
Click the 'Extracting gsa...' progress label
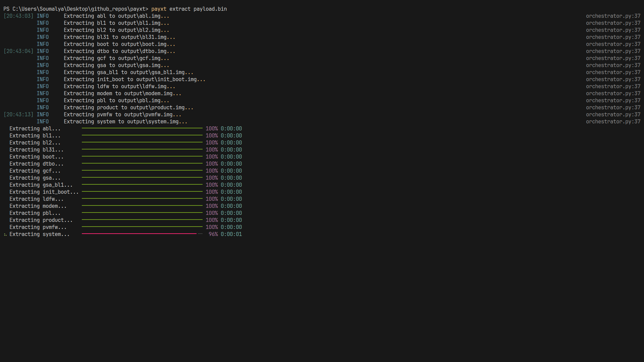[x=35, y=178]
